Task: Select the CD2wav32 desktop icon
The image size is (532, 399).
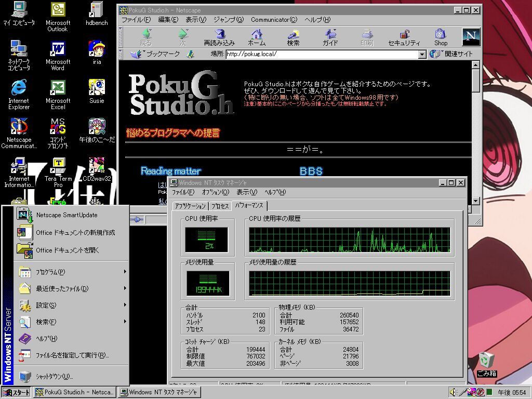Action: tap(97, 169)
